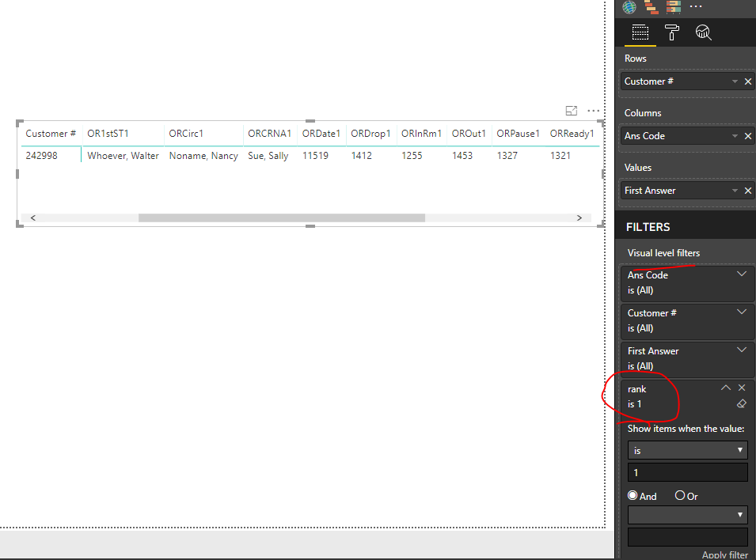Click the OROut1 column header
Viewport: 756px width, 560px height.
[x=469, y=134]
